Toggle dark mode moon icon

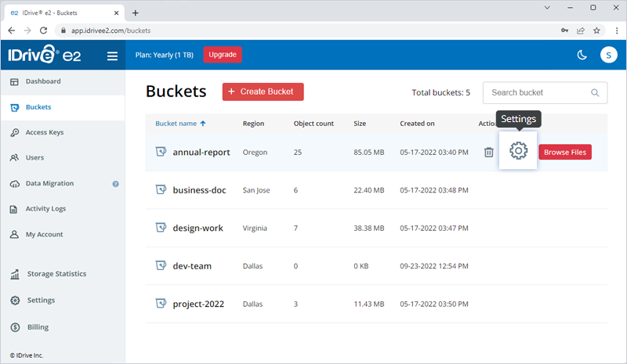582,55
